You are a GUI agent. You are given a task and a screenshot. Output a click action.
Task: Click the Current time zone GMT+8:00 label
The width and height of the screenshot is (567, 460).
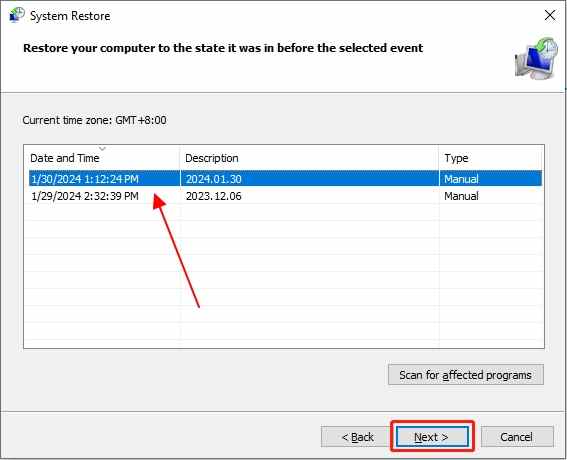click(94, 120)
